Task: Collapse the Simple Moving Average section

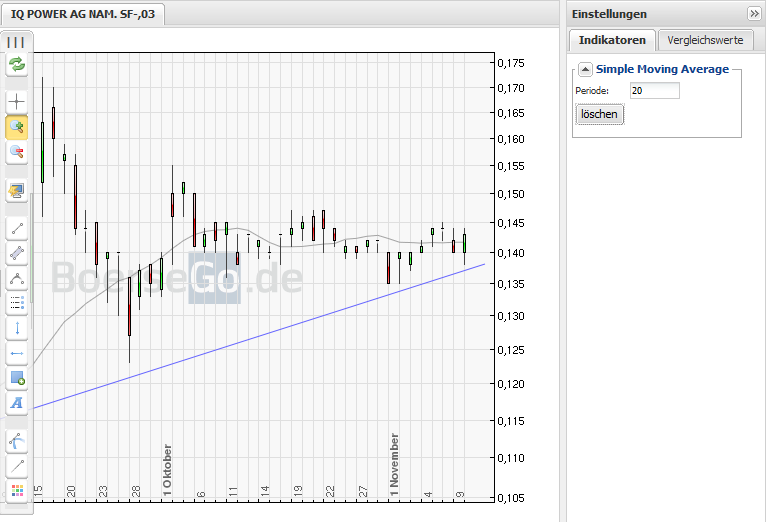Action: (585, 70)
